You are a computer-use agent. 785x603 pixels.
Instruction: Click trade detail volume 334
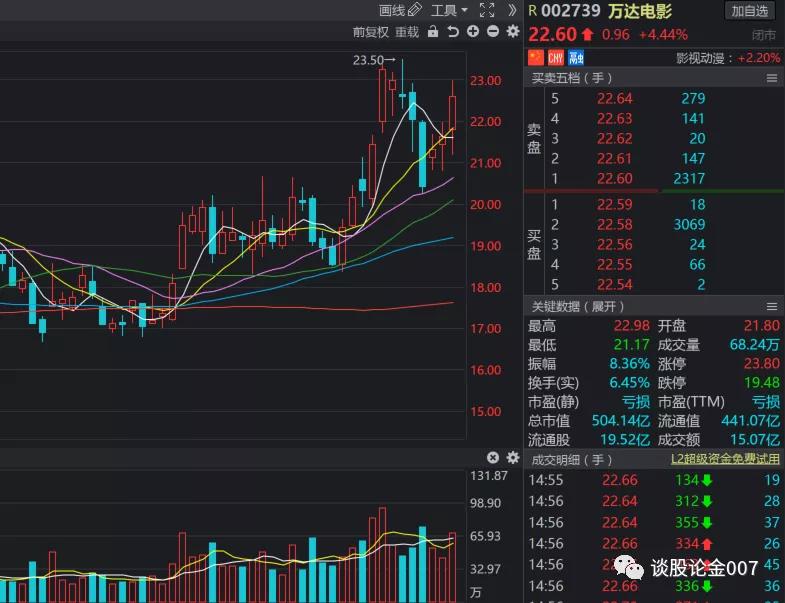tap(687, 543)
